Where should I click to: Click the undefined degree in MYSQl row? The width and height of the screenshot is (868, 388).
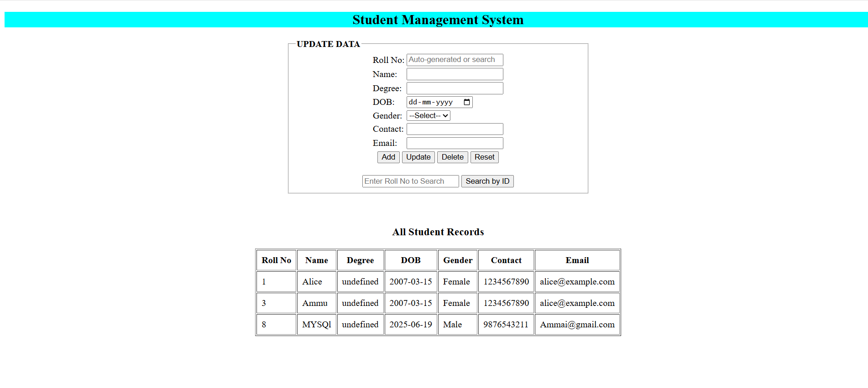(361, 325)
